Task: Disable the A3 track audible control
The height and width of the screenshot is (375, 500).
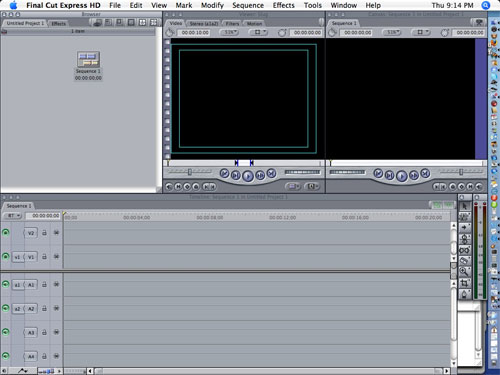Action: (x=6, y=332)
